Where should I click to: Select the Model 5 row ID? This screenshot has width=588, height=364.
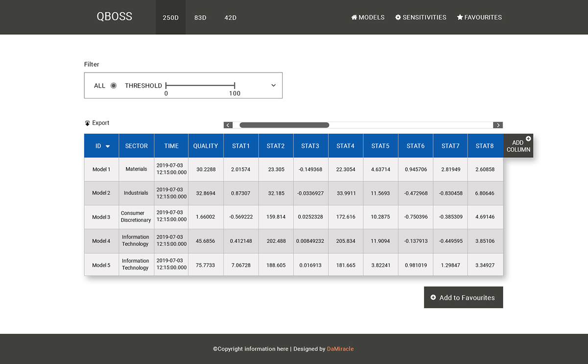tap(101, 265)
